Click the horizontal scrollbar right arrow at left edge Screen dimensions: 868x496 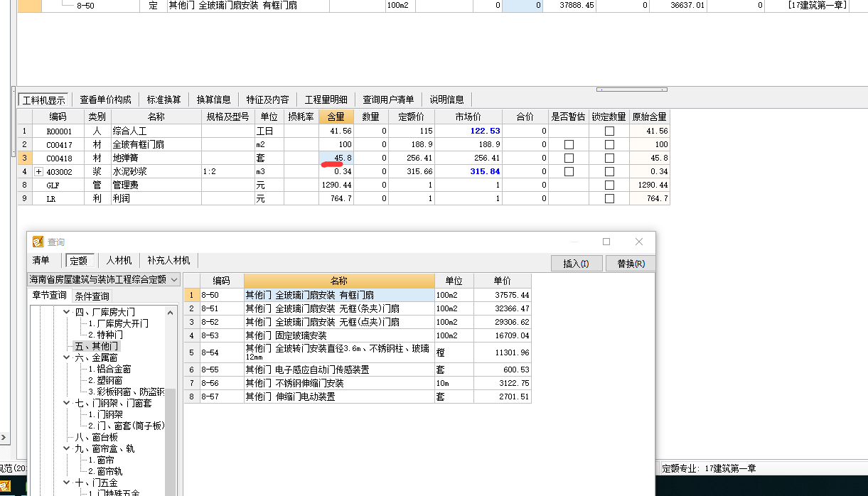coord(4,437)
